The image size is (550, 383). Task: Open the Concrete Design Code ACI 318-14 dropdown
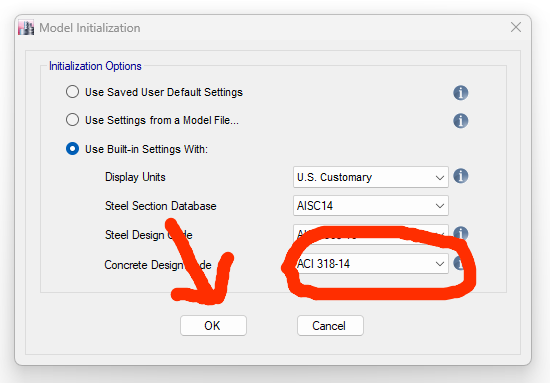pyautogui.click(x=371, y=264)
